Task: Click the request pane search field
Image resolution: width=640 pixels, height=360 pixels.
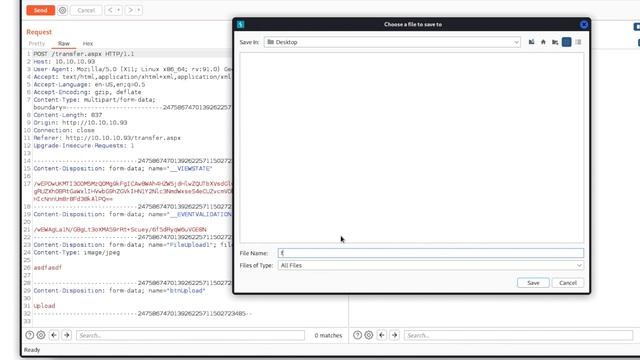Action: 190,335
